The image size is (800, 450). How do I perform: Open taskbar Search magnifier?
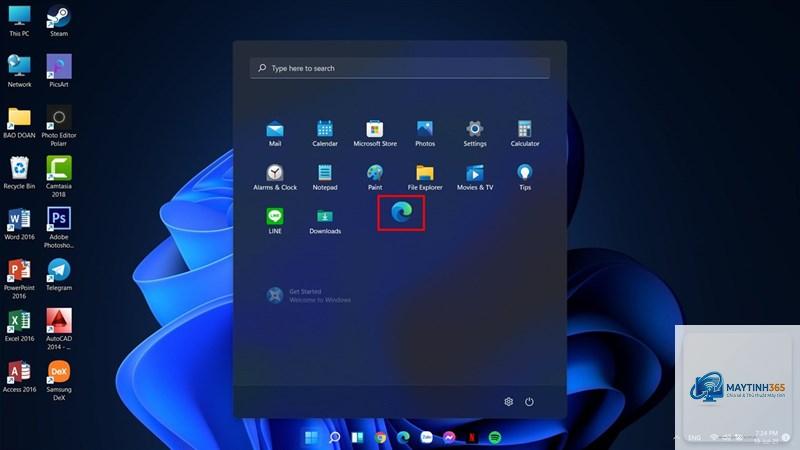[334, 437]
